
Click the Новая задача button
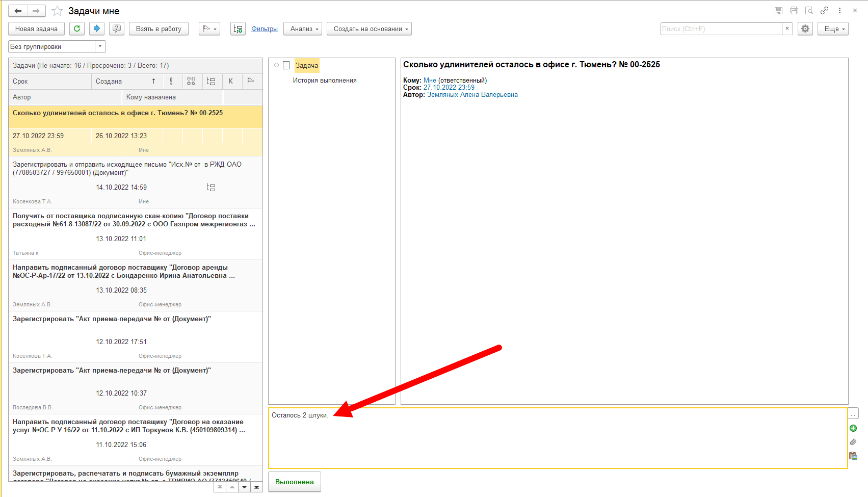point(36,29)
